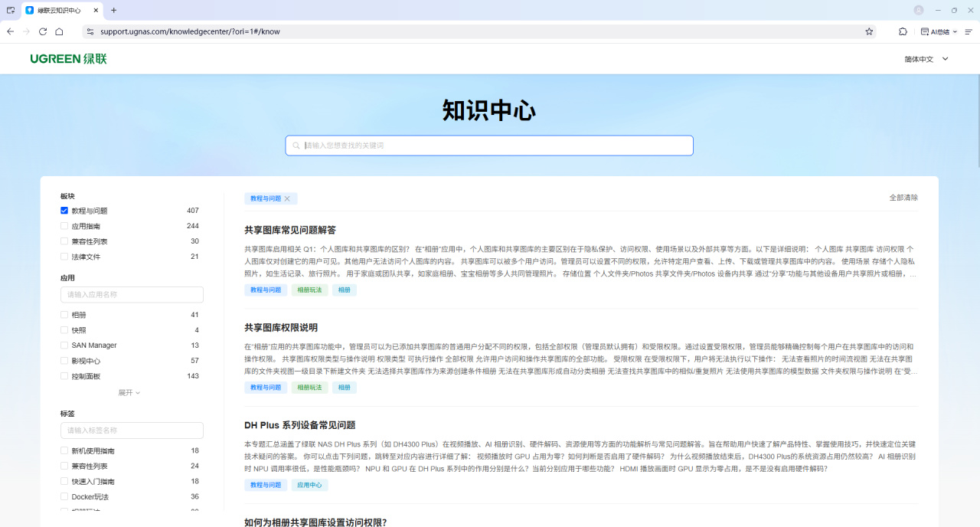This screenshot has height=527, width=980.
Task: Reload the knowledge center page
Action: [43, 31]
